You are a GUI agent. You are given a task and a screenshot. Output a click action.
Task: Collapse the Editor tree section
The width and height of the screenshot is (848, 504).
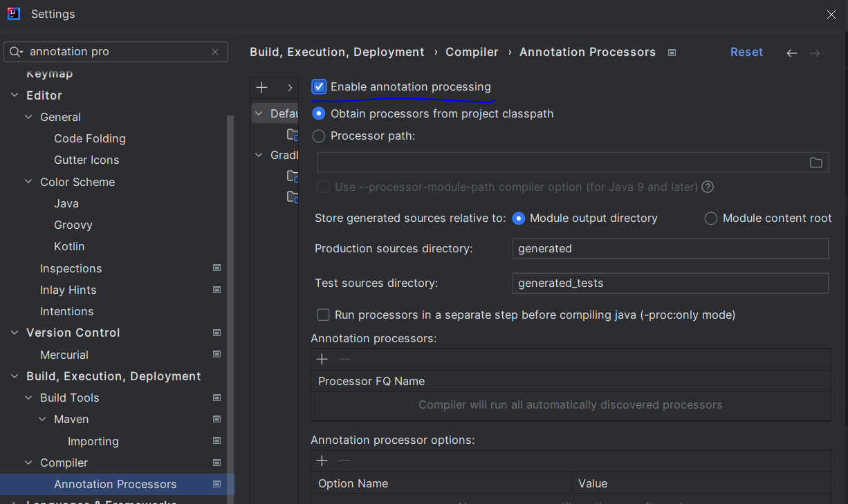point(15,95)
